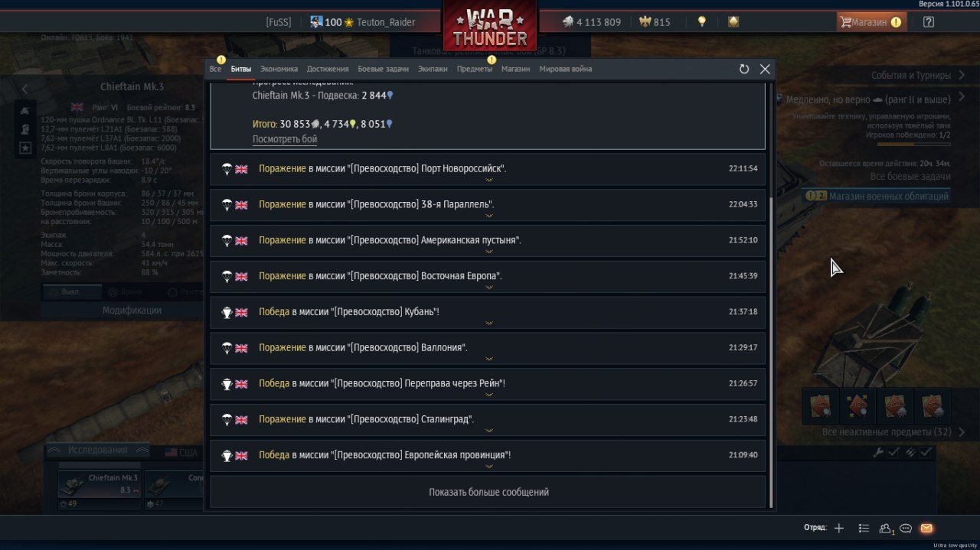The width and height of the screenshot is (980, 550).
Task: Click Показать больше сообщений button
Action: 488,492
